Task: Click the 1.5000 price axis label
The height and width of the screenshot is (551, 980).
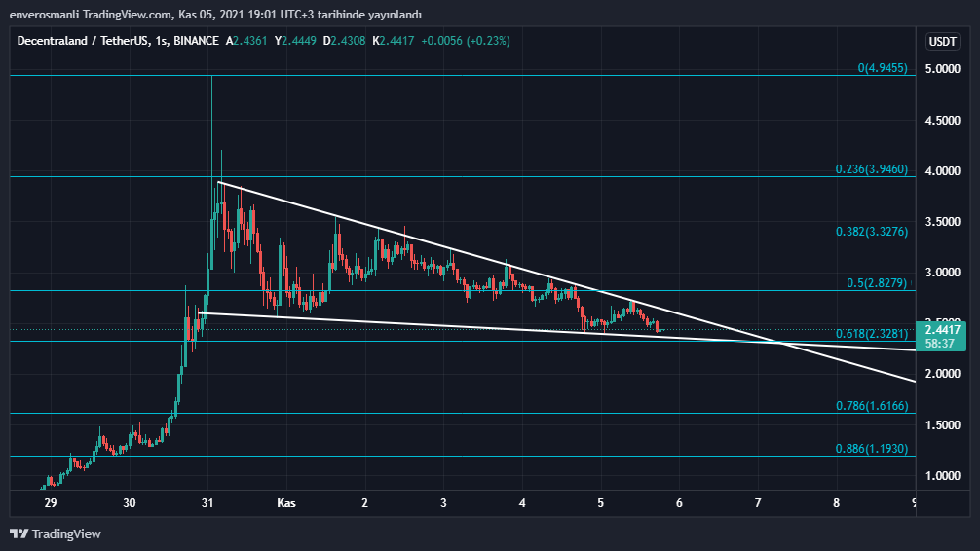Action: [943, 424]
